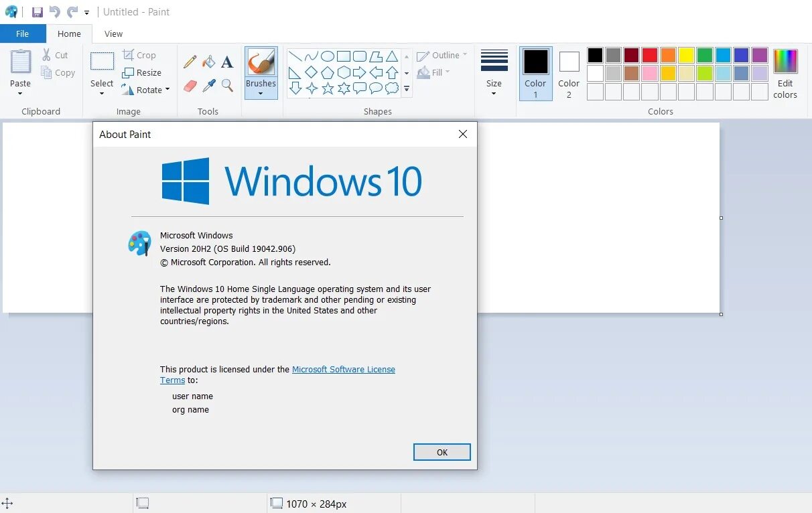Click the Crop tool

tap(140, 55)
